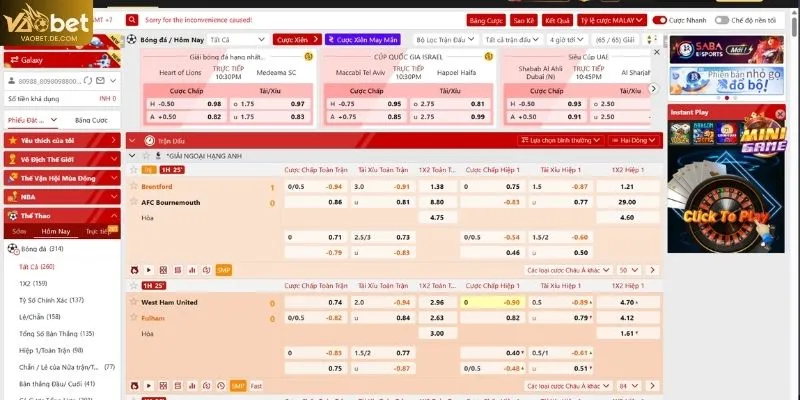
Task: Select the 1X2 (159) filter
Action: tap(33, 283)
